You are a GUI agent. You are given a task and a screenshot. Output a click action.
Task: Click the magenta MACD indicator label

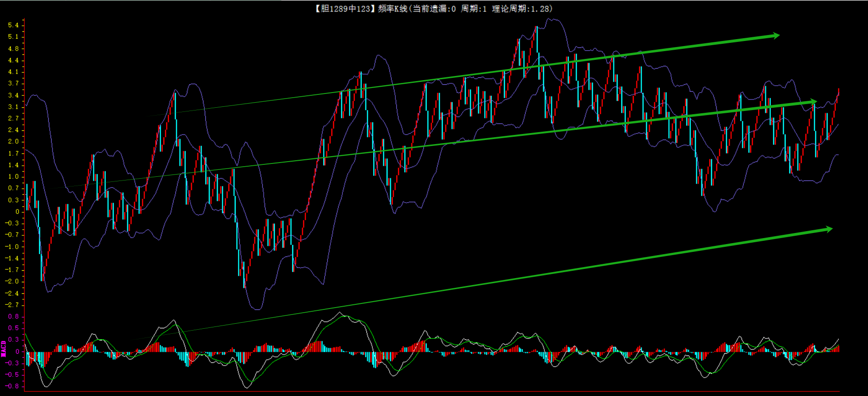[3, 349]
